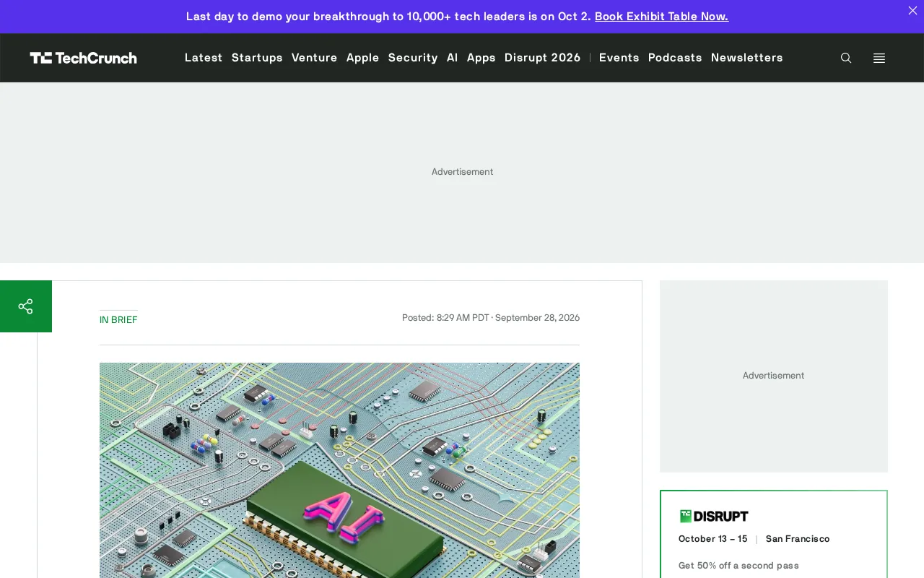This screenshot has height=578, width=924.
Task: Click San Francisco location text
Action: (798, 539)
